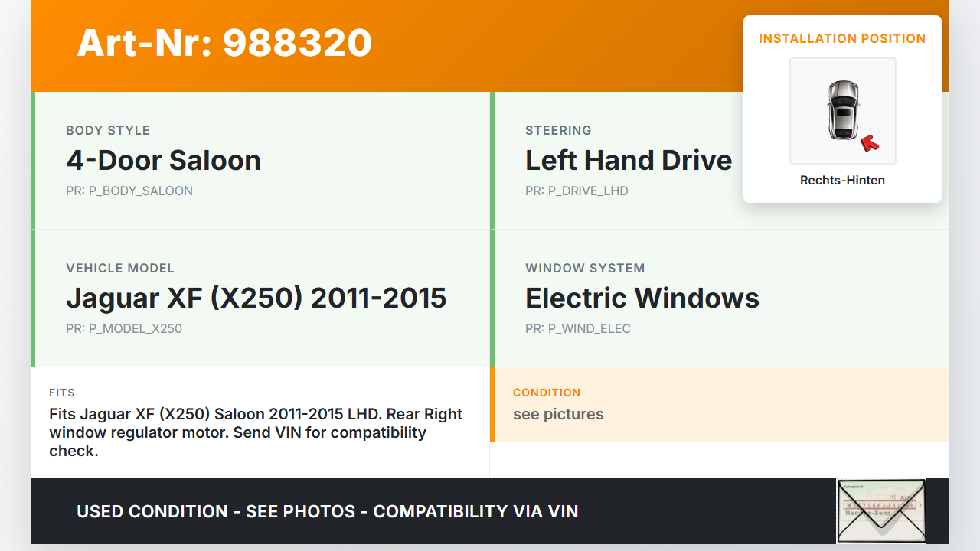The image size is (980, 551).
Task: Click the Window System field label
Action: [x=585, y=268]
